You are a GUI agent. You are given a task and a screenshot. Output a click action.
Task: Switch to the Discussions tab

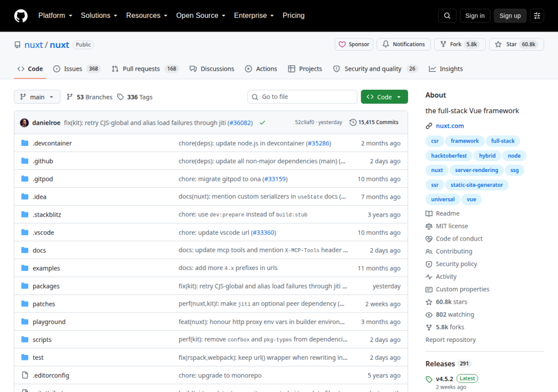point(212,69)
